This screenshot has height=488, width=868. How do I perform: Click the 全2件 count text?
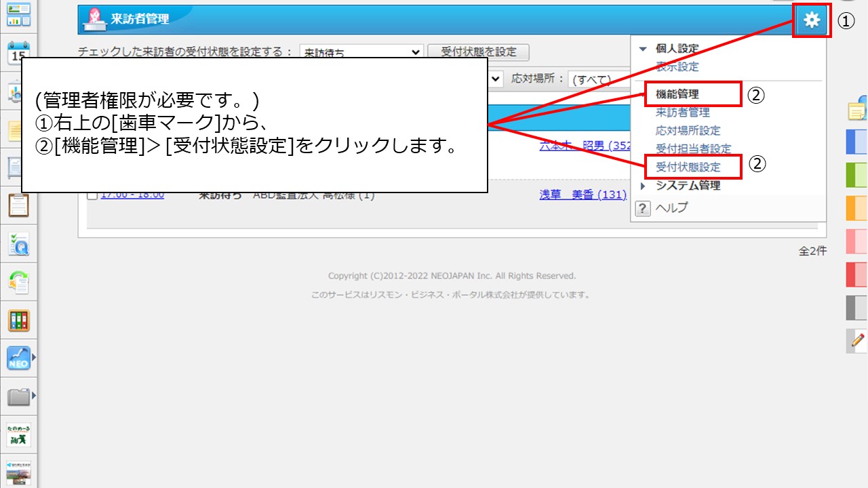coord(813,251)
